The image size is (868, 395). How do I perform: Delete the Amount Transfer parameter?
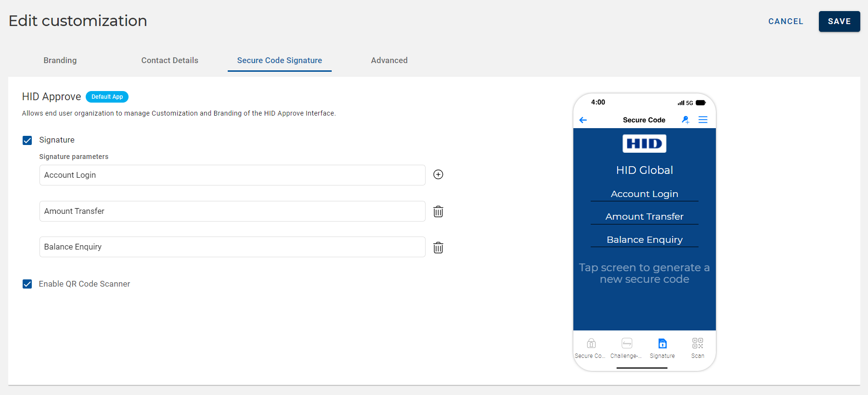tap(438, 211)
